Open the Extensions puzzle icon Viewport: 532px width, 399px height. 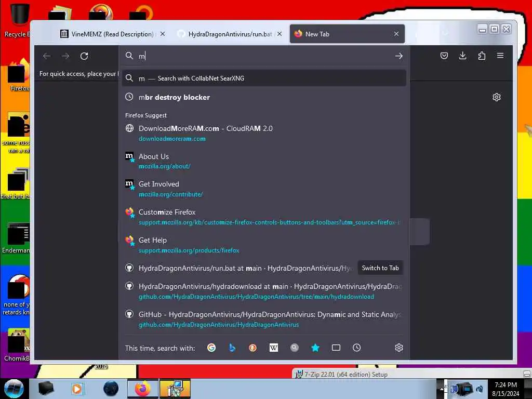coord(482,56)
